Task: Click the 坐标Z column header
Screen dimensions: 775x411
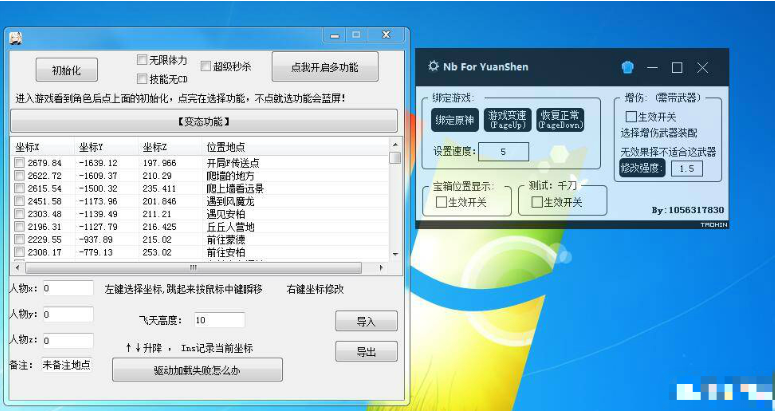Action: pyautogui.click(x=171, y=147)
